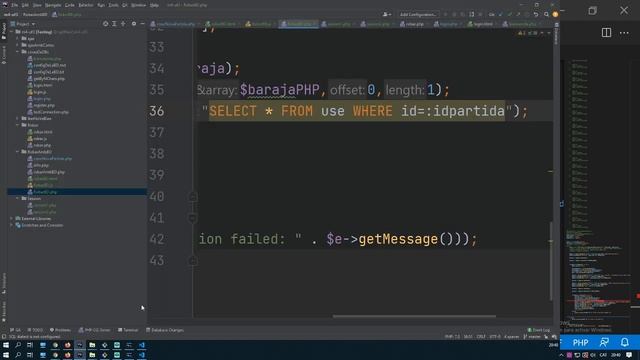Open the Problems tool window tab
Screen dimensions: 640x360
tap(60, 330)
